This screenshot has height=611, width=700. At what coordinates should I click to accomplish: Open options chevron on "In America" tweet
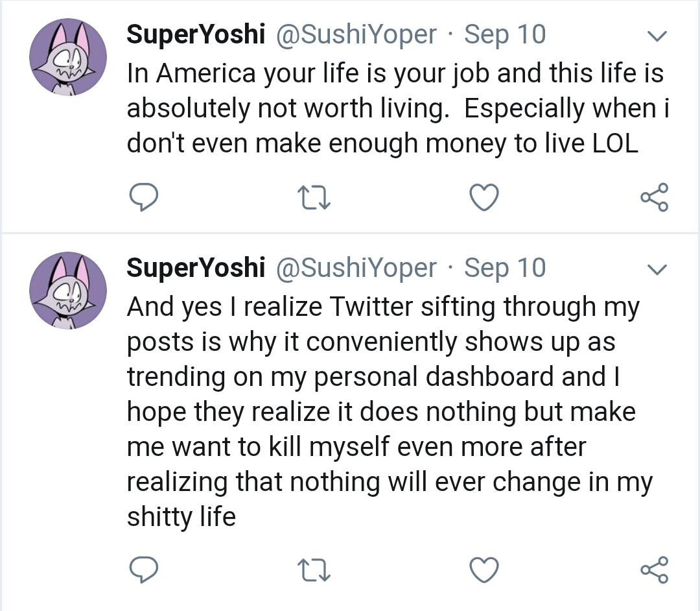(657, 36)
